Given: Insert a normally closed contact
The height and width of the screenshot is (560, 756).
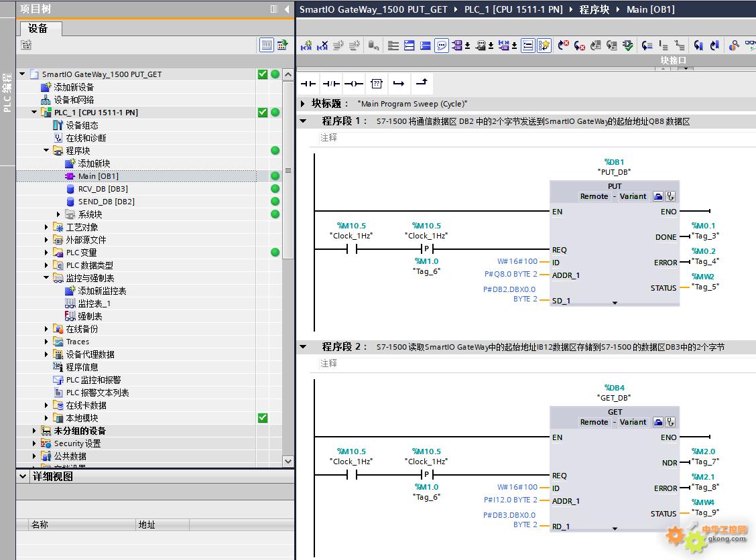Looking at the screenshot, I should [x=331, y=84].
